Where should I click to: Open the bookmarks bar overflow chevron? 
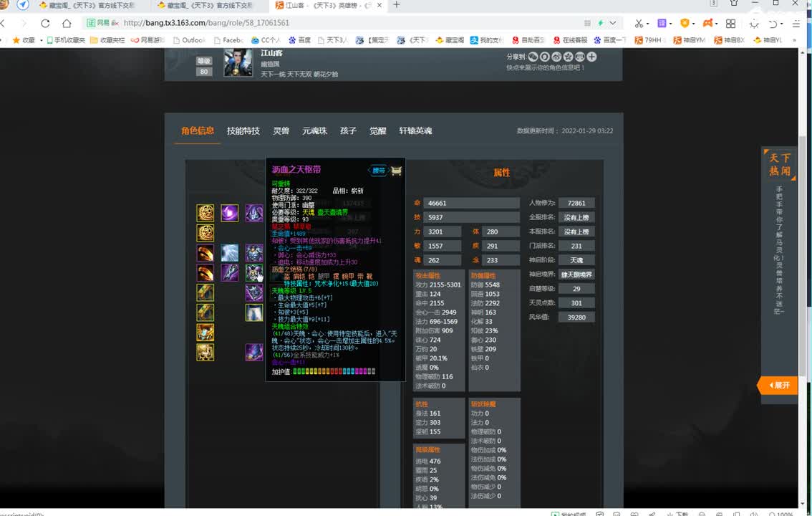coord(795,41)
